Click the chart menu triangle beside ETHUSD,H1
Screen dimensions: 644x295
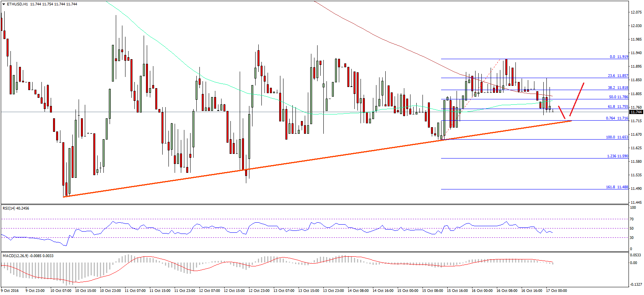click(4, 4)
